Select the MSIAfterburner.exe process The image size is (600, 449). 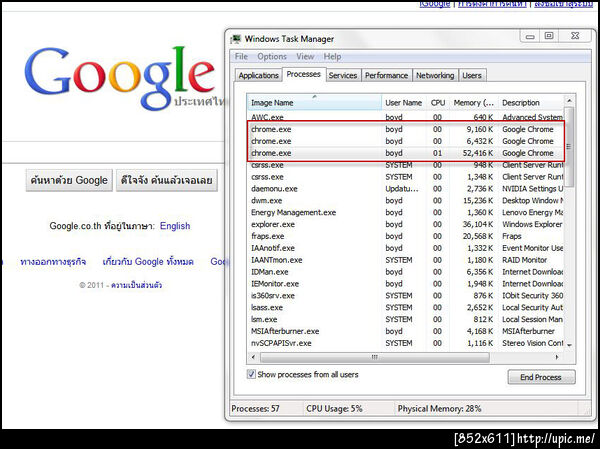click(405, 331)
